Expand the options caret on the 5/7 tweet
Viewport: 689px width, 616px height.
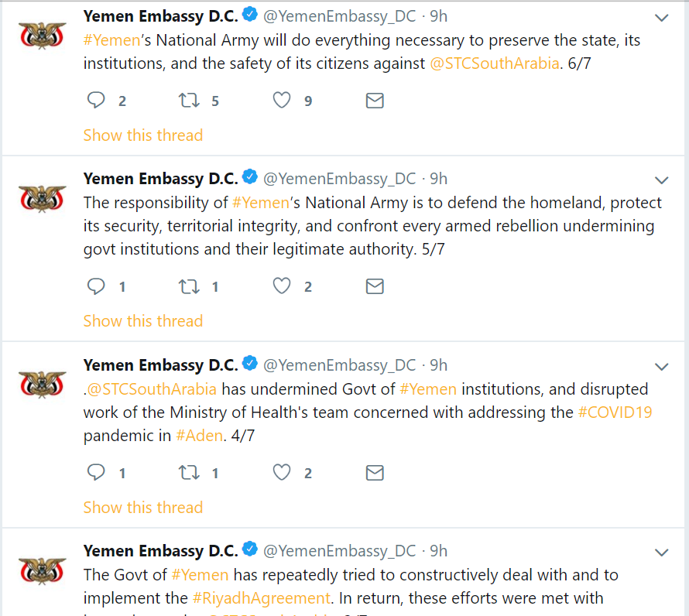click(x=661, y=180)
